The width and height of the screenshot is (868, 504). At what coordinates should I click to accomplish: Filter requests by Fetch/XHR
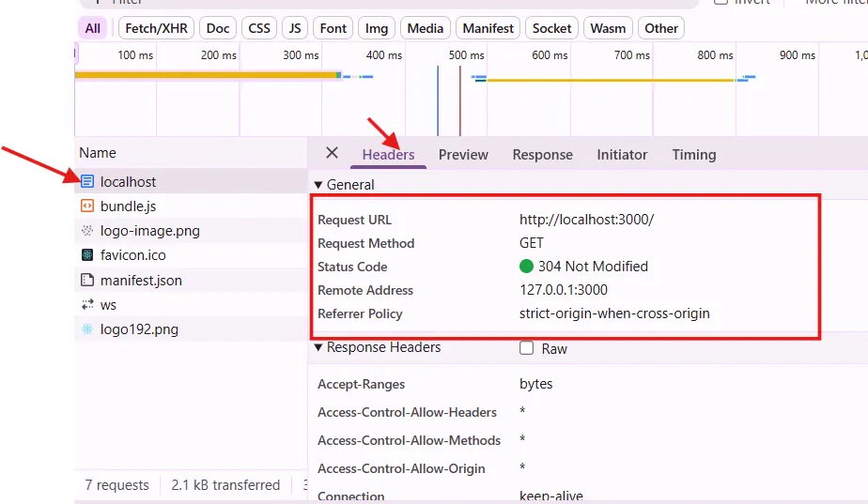(155, 28)
